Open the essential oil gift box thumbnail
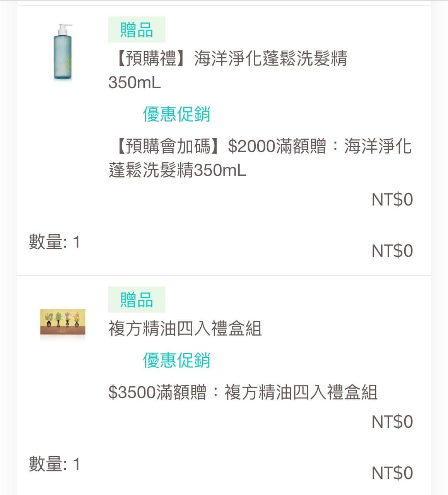This screenshot has height=495, width=448. [63, 322]
